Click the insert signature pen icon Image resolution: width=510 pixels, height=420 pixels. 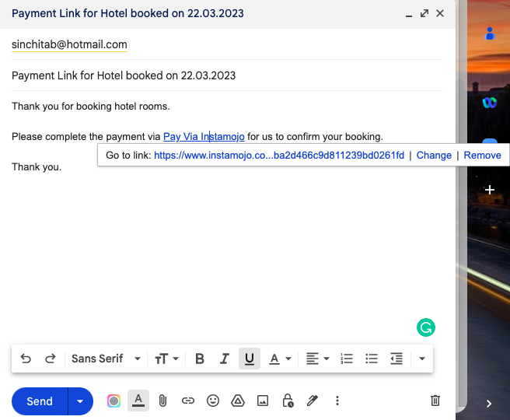click(x=313, y=401)
